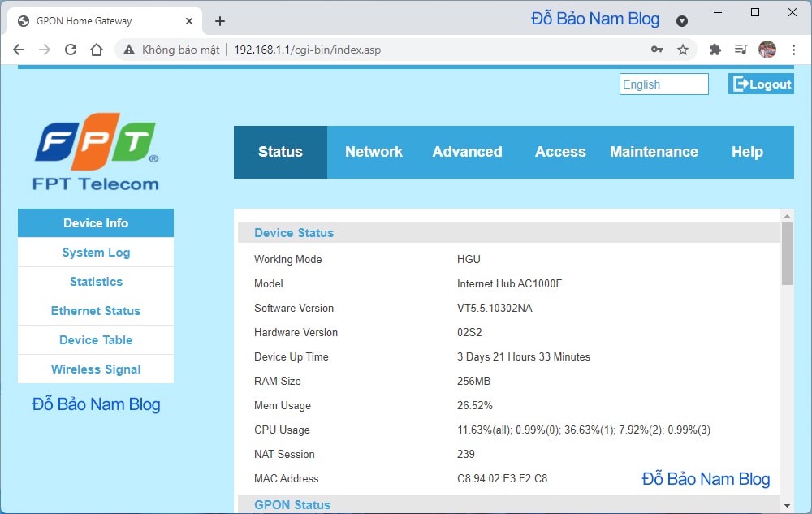This screenshot has width=812, height=514.
Task: Select MAC address C8:94:02:E3:F2:C8
Action: pos(502,479)
